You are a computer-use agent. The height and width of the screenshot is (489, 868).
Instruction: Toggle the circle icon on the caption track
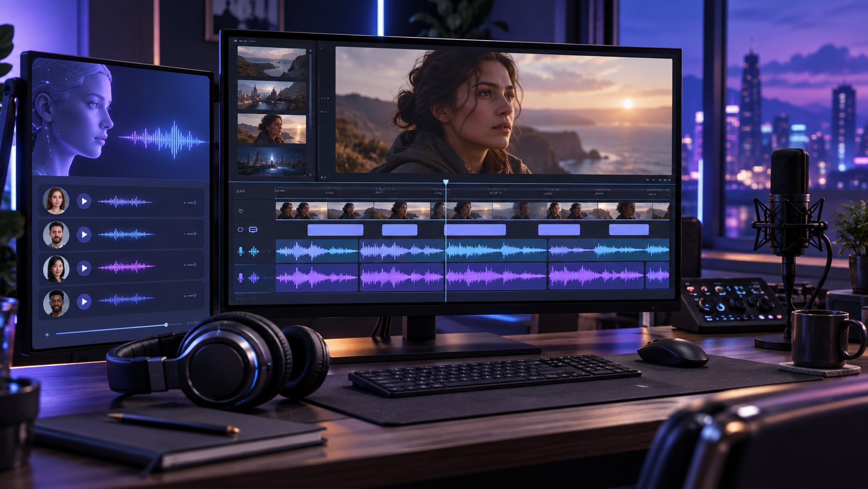240,230
